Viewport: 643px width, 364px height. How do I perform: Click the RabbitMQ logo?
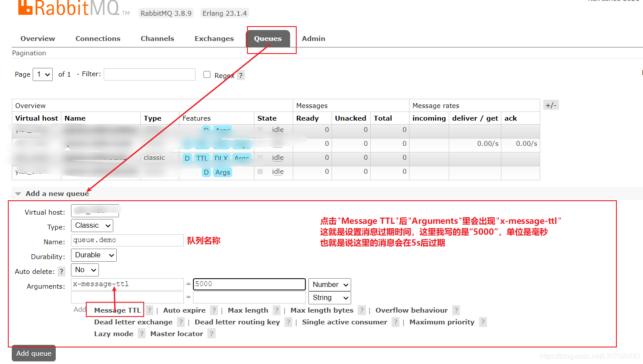73,8
